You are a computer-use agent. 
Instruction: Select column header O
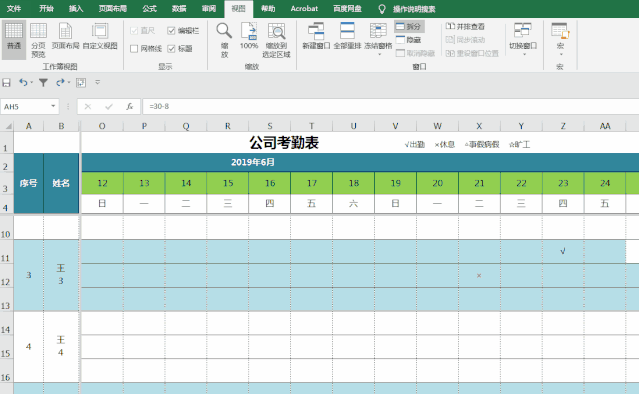click(102, 126)
